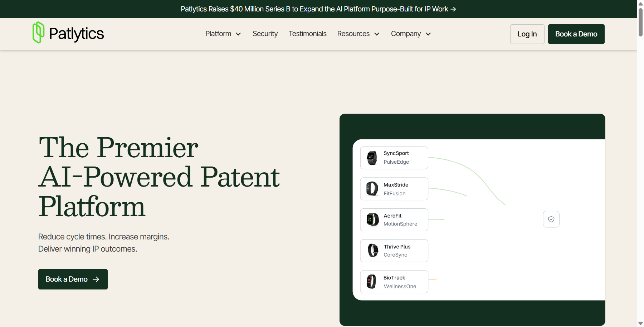The height and width of the screenshot is (327, 644).
Task: Expand the Resources dropdown chevron
Action: tap(377, 34)
